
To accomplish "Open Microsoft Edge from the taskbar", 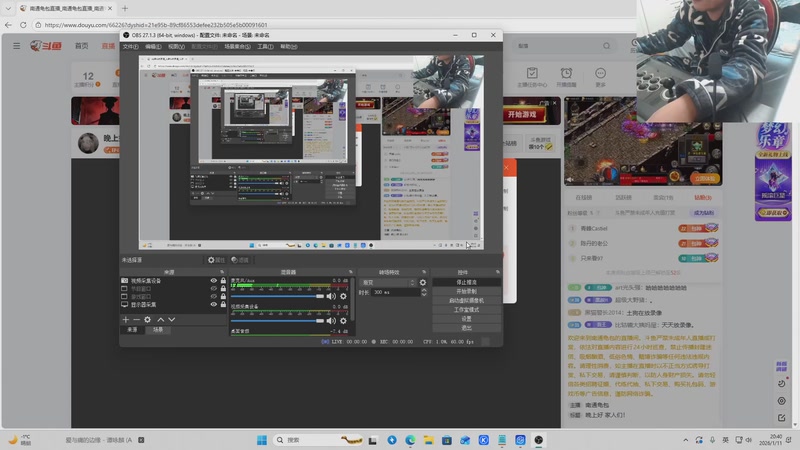I will 410,440.
